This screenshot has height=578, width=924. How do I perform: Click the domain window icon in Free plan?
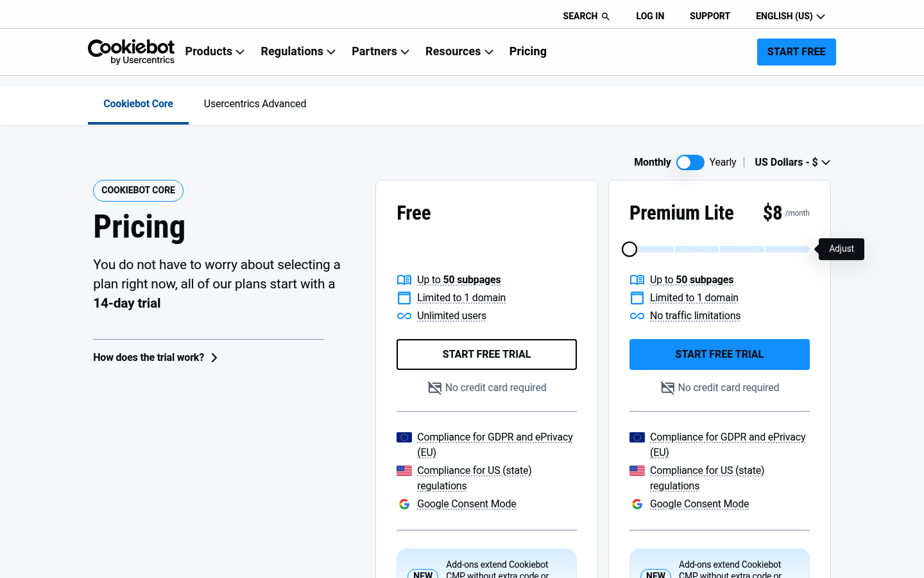(x=404, y=298)
